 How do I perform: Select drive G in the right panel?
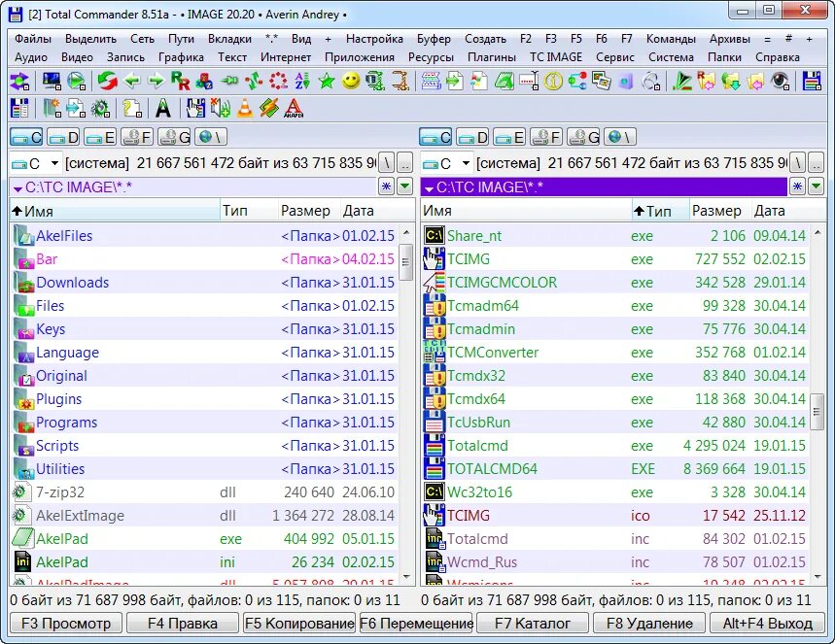(x=583, y=137)
